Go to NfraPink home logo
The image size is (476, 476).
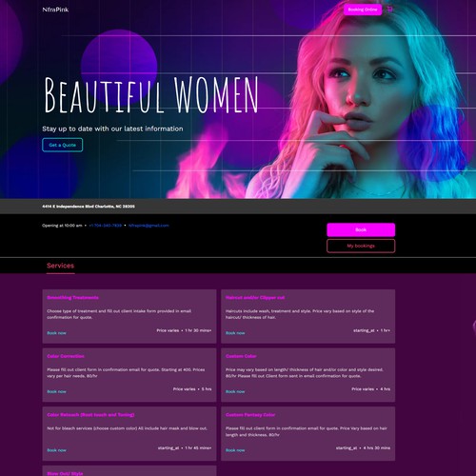click(x=55, y=10)
